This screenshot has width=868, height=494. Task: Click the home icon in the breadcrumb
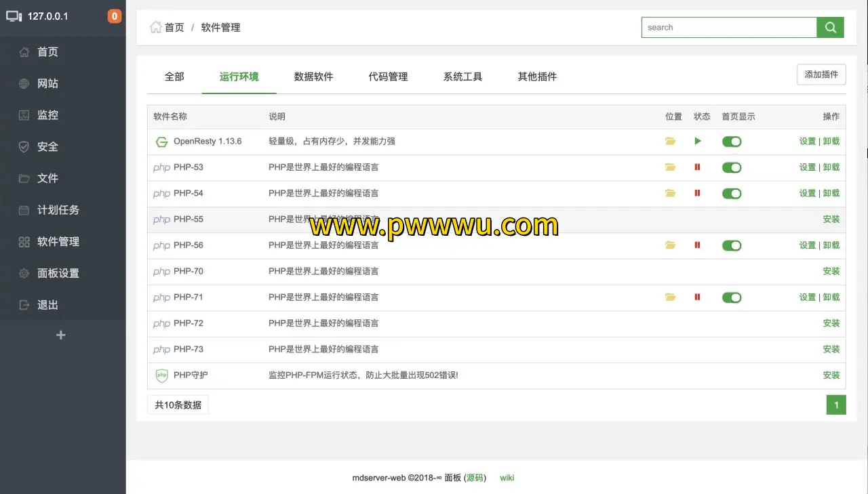pos(156,27)
